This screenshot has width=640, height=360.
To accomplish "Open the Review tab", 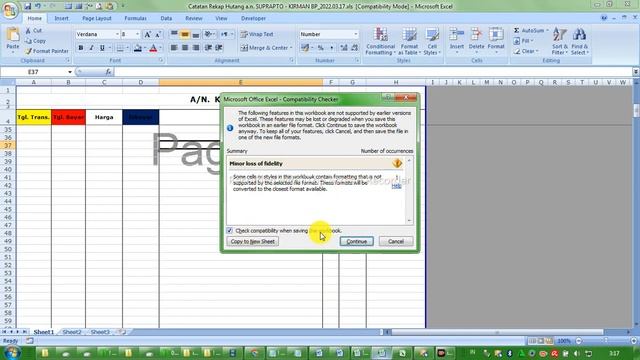I will pyautogui.click(x=193, y=18).
